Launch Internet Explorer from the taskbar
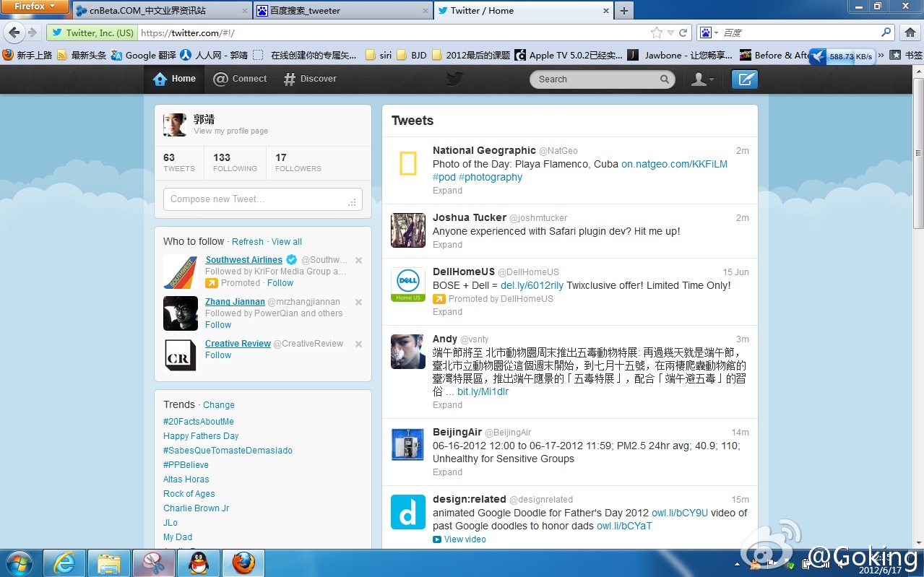Image resolution: width=924 pixels, height=577 pixels. 65,563
